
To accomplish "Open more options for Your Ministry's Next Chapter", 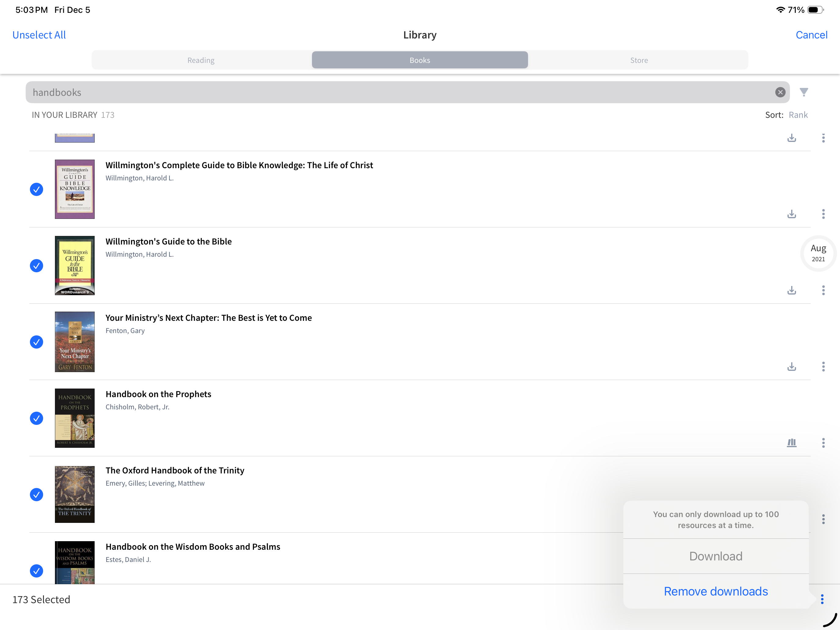I will pyautogui.click(x=823, y=367).
